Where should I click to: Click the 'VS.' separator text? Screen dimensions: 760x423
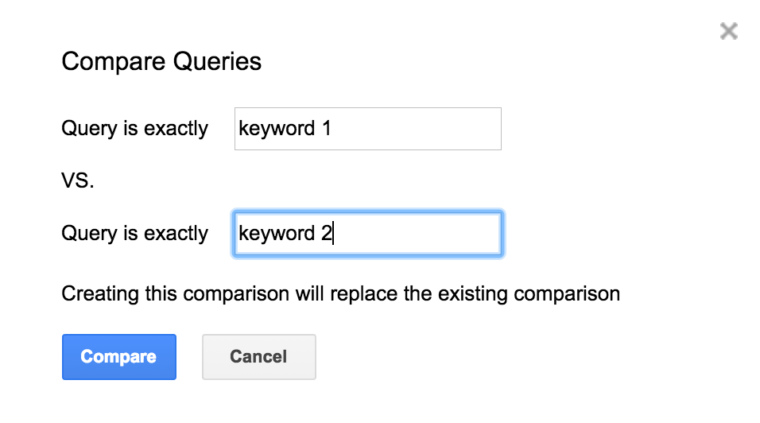coord(78,181)
